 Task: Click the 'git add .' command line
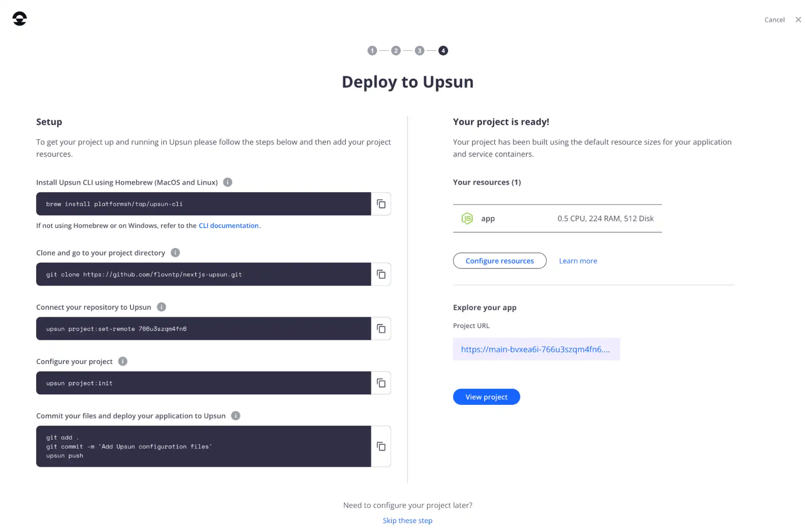pyautogui.click(x=62, y=438)
